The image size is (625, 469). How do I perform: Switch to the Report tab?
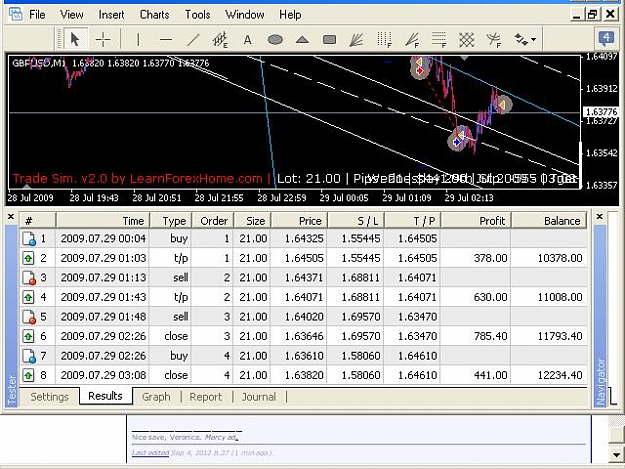click(205, 397)
